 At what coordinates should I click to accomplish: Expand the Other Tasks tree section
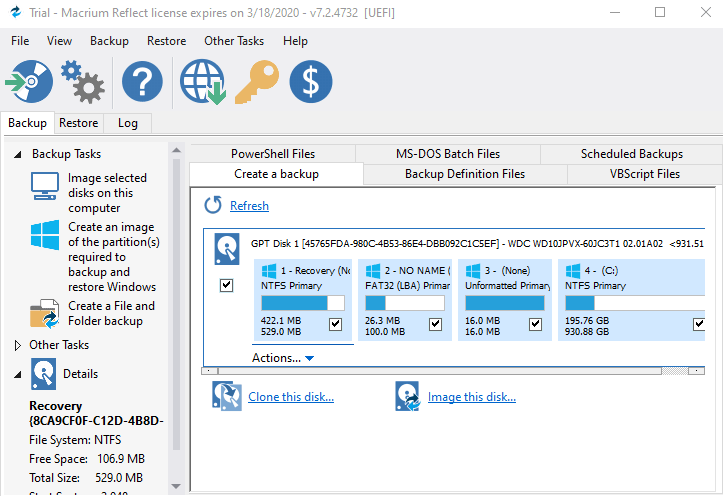pyautogui.click(x=18, y=345)
